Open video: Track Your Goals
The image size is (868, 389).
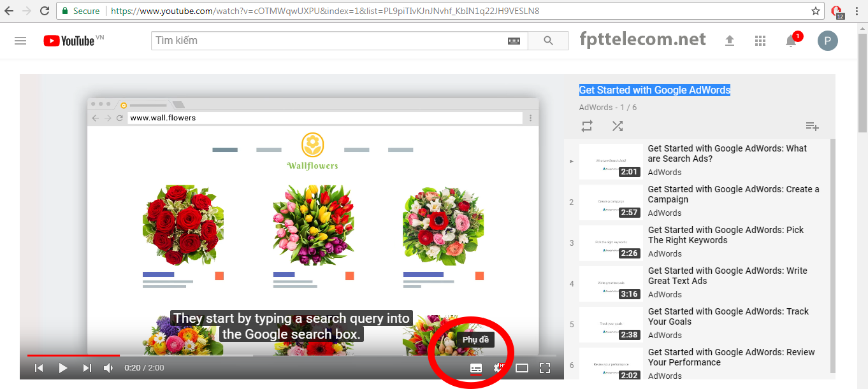[728, 316]
